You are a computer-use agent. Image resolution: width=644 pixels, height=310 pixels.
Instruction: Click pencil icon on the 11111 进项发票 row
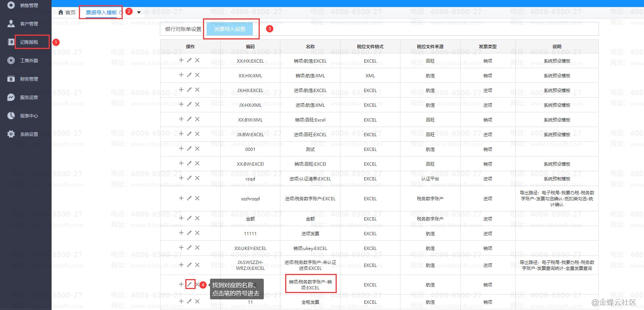[x=189, y=233]
